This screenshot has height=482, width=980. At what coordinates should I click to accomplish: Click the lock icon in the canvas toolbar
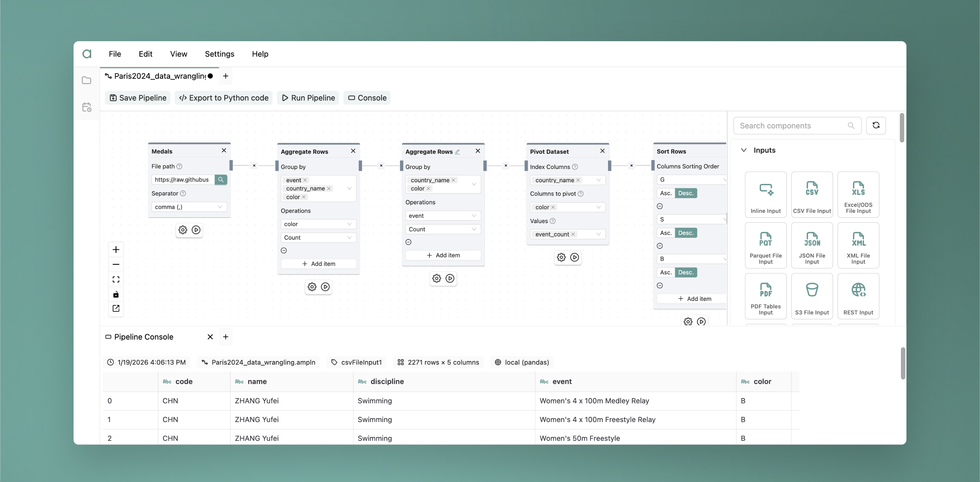(x=116, y=294)
